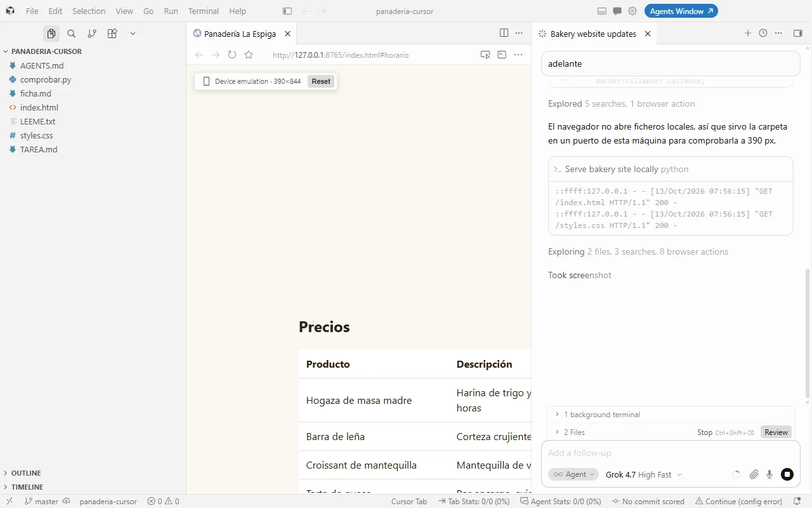The width and height of the screenshot is (812, 508).
Task: Start voice input with microphone icon
Action: [x=769, y=474]
